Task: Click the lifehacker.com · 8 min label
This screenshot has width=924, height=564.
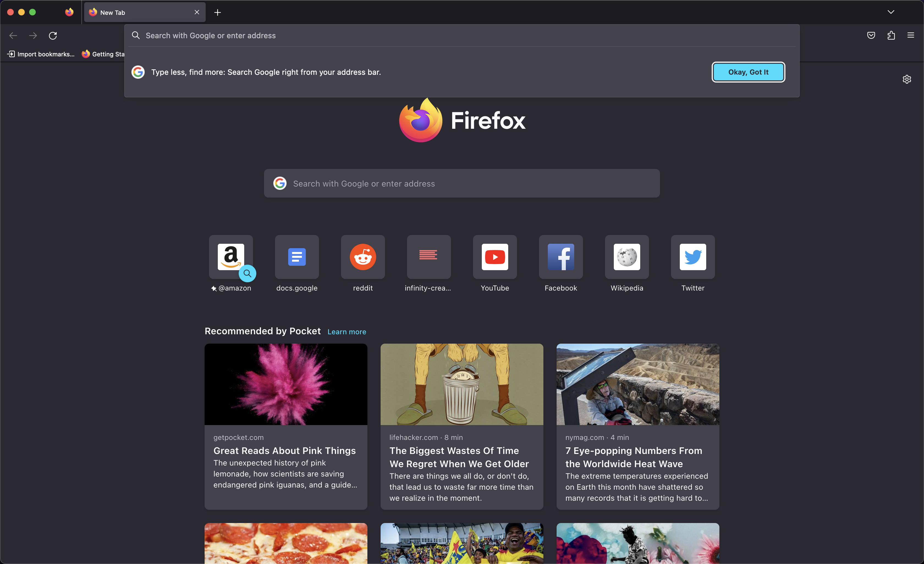Action: click(x=426, y=437)
